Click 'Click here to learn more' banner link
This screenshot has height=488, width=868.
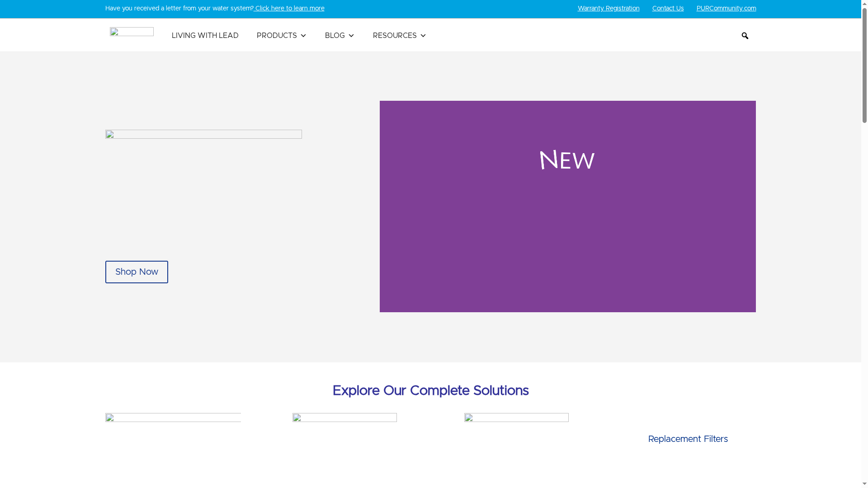click(x=289, y=8)
